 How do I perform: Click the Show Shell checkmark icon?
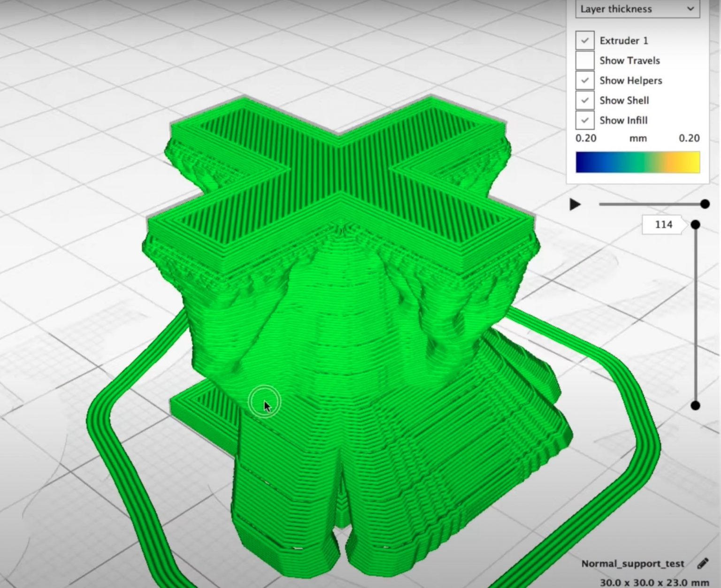(584, 100)
